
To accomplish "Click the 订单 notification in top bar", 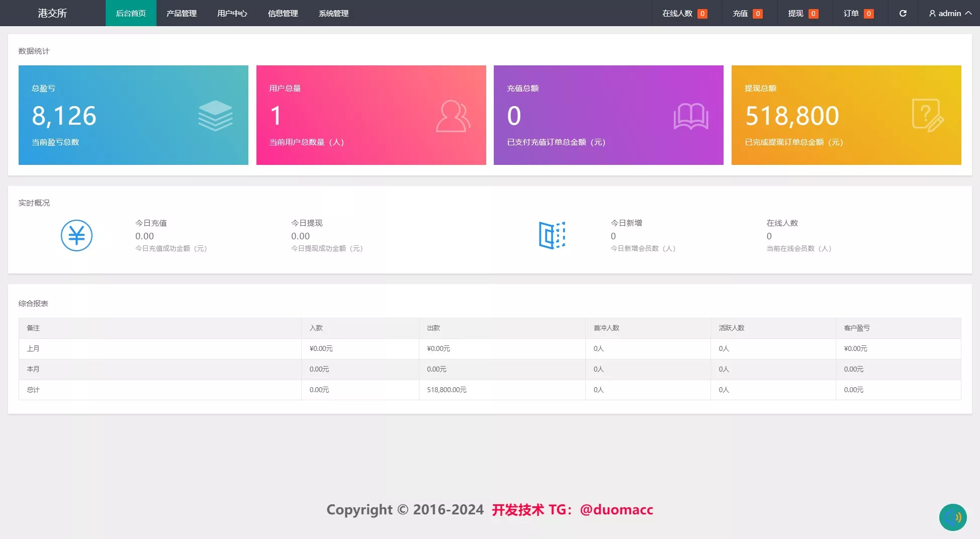I will click(x=858, y=13).
